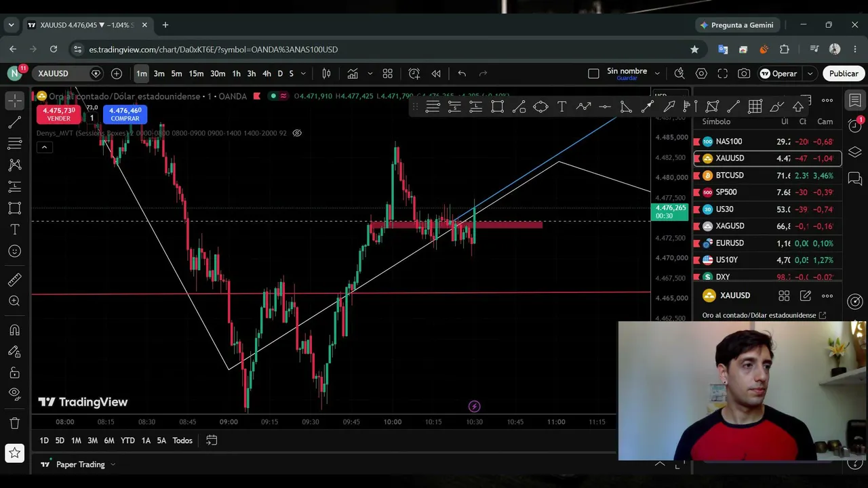Select the 5m timeframe
The image size is (868, 488).
click(x=176, y=73)
